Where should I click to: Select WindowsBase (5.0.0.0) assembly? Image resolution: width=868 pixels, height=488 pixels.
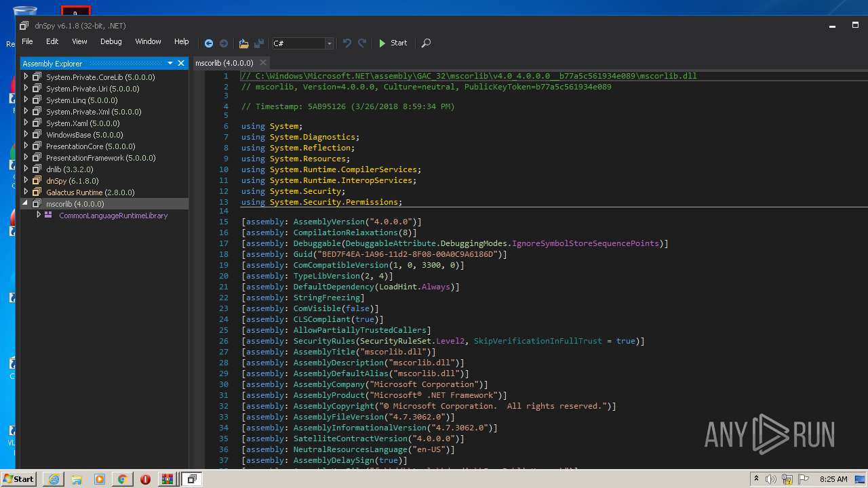[x=85, y=135]
